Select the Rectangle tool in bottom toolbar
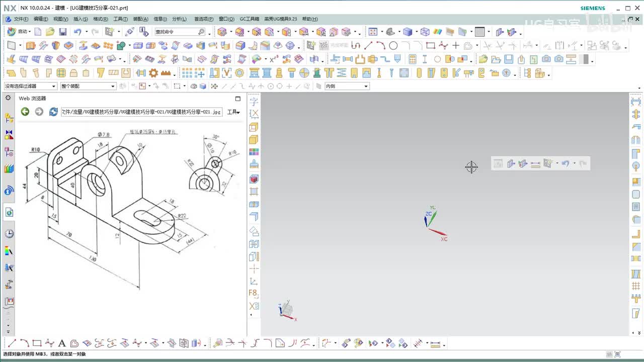 pyautogui.click(x=37, y=343)
